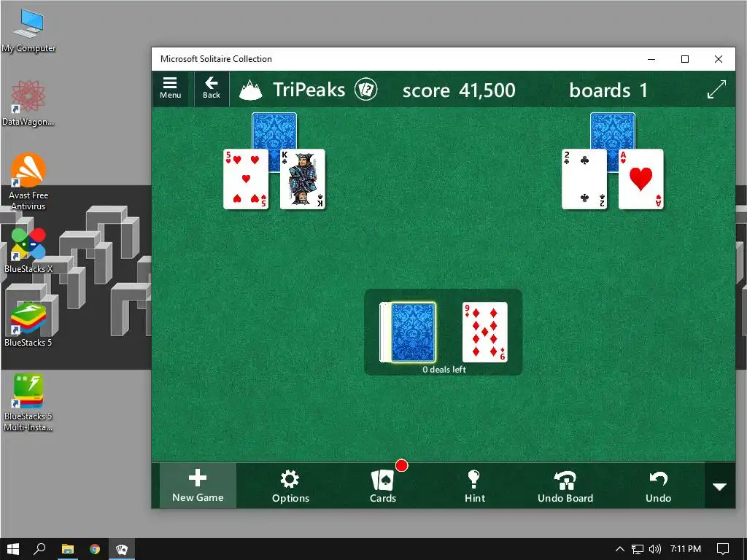Screen dimensions: 747x560
Task: Show hidden system tray icons
Action: click(x=620, y=549)
